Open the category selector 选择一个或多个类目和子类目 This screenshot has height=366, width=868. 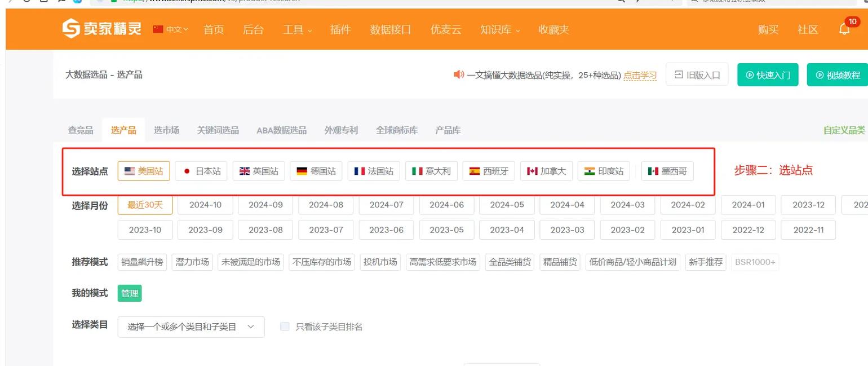point(191,326)
